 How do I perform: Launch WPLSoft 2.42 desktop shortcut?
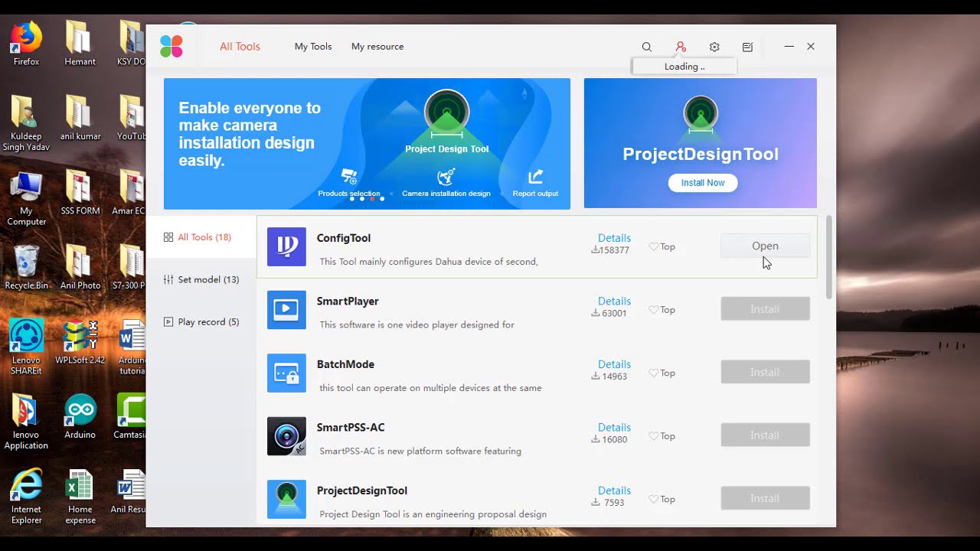[80, 343]
